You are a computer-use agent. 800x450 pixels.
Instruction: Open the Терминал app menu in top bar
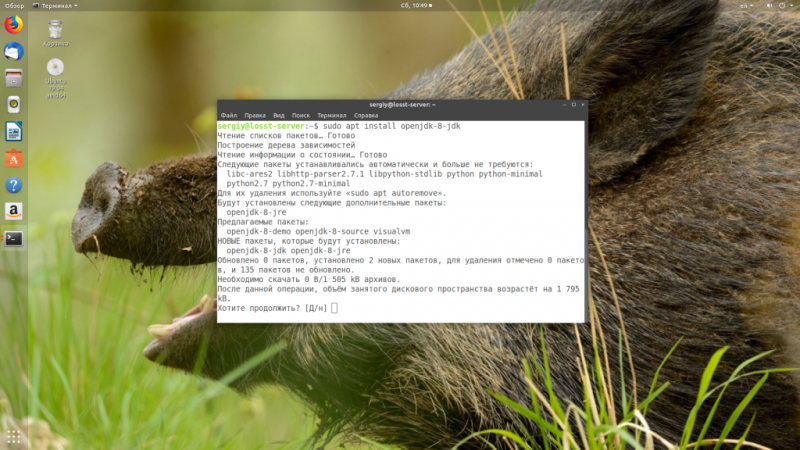55,6
